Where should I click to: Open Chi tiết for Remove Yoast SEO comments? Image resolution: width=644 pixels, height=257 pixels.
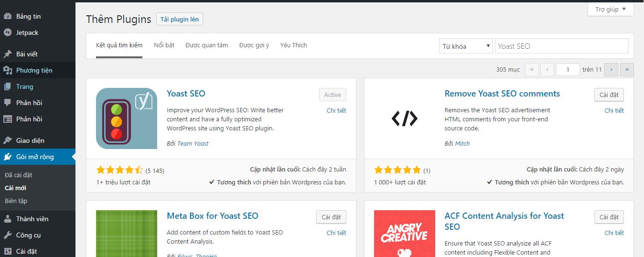click(x=614, y=110)
